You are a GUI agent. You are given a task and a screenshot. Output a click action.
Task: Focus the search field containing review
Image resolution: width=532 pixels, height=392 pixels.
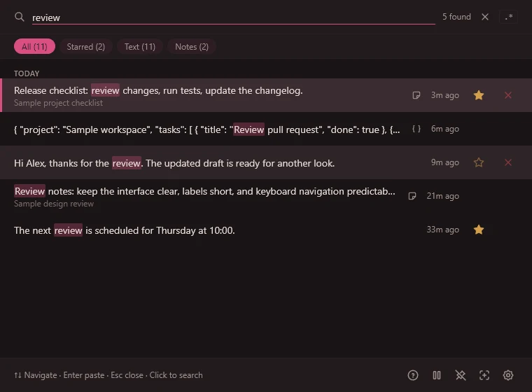233,17
